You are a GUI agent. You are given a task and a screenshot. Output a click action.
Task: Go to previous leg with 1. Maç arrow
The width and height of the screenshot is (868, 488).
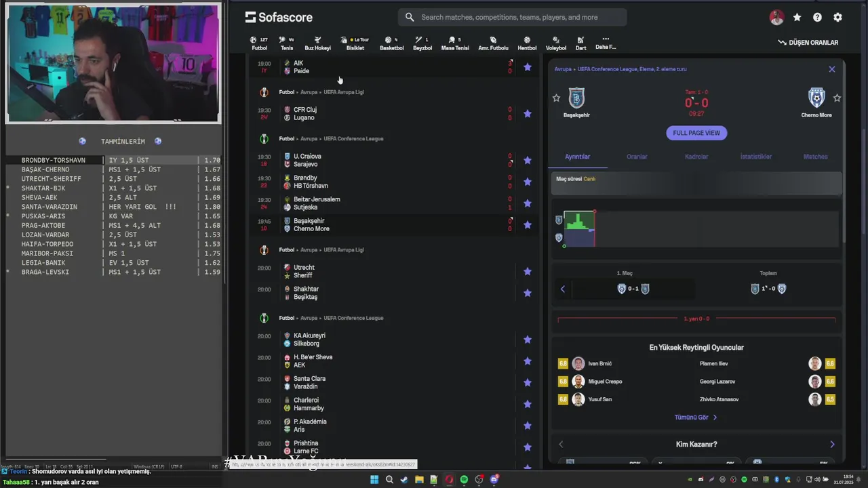[x=562, y=289]
